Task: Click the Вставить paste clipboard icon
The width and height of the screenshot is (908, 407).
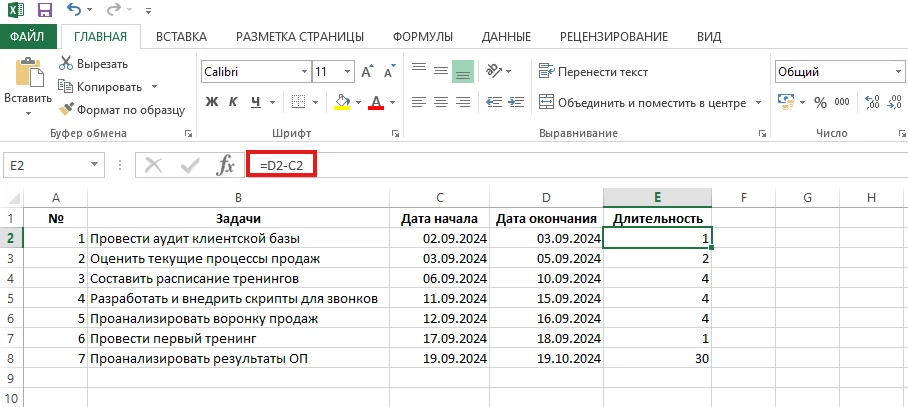Action: [x=28, y=73]
